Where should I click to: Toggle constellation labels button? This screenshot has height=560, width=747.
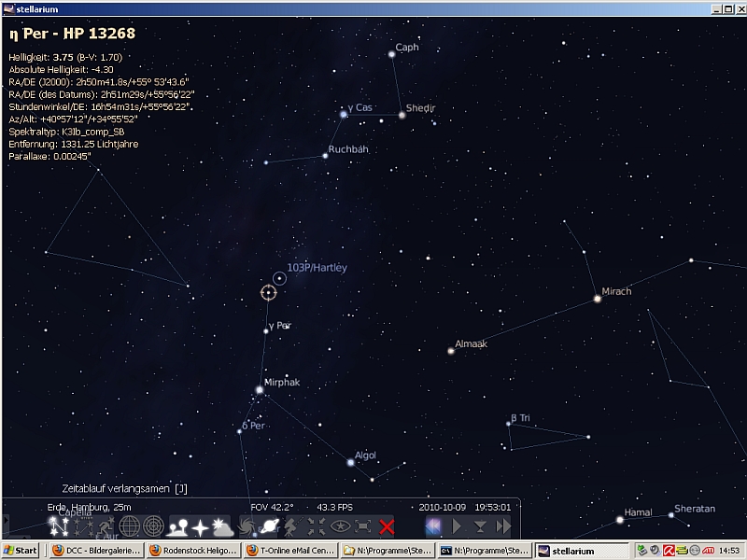[79, 527]
